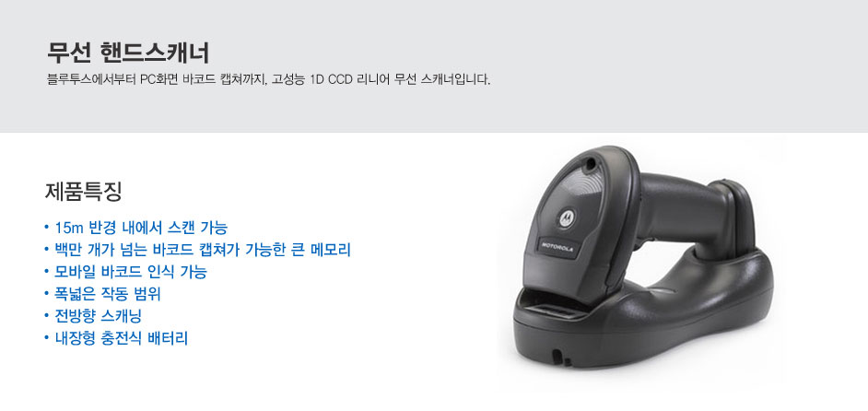Image resolution: width=868 pixels, height=411 pixels.
Task: Click the 블루투스에서부터 description sentence
Action: [269, 80]
